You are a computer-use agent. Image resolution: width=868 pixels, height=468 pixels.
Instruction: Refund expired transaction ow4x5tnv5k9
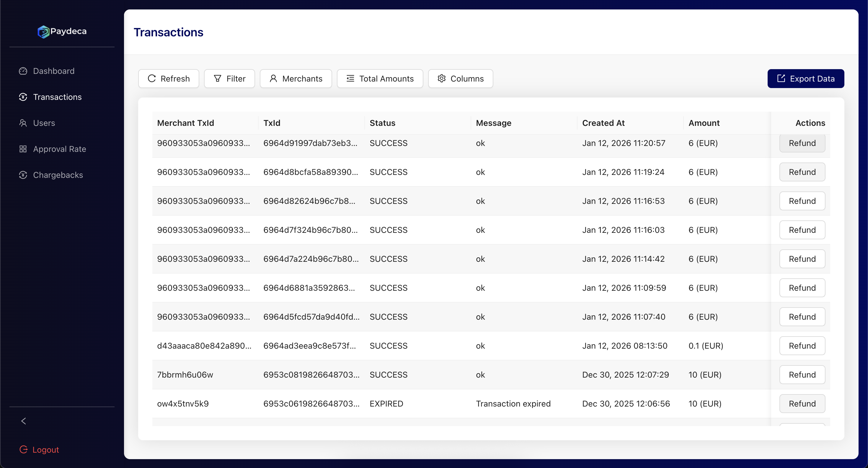[x=802, y=404]
